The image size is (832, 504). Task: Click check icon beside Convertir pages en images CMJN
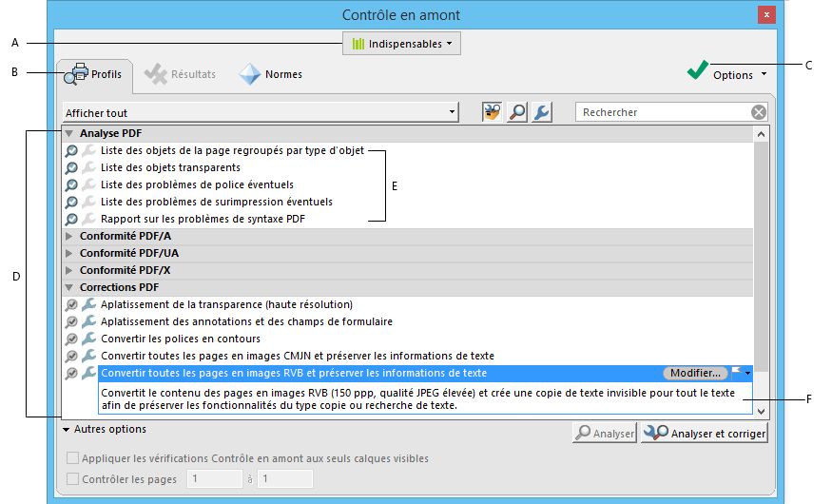[71, 356]
